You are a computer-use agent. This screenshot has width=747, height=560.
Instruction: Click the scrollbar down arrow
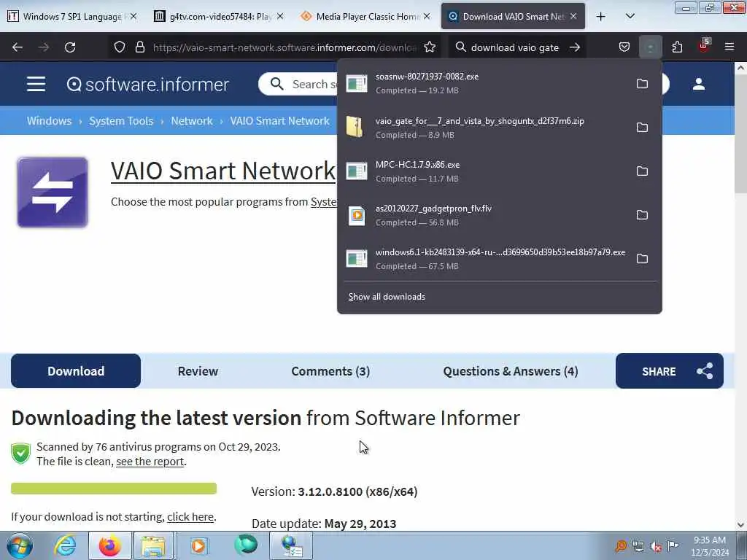(740, 525)
